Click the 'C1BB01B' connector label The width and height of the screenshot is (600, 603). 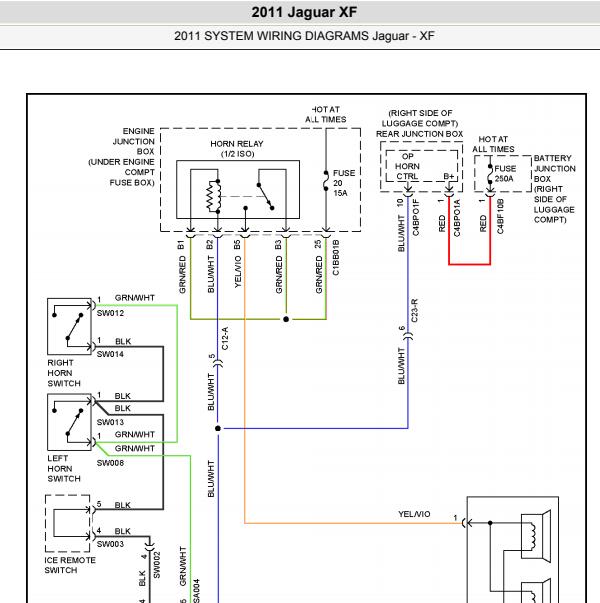click(x=336, y=258)
